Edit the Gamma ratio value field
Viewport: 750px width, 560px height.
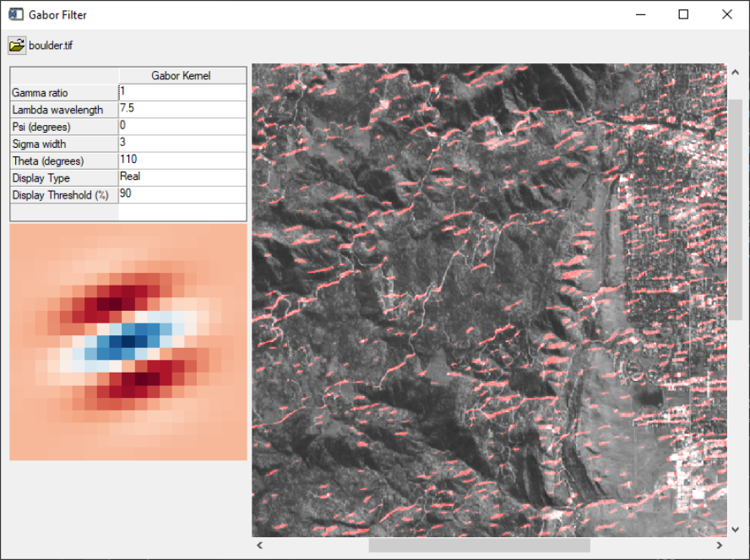tap(182, 92)
